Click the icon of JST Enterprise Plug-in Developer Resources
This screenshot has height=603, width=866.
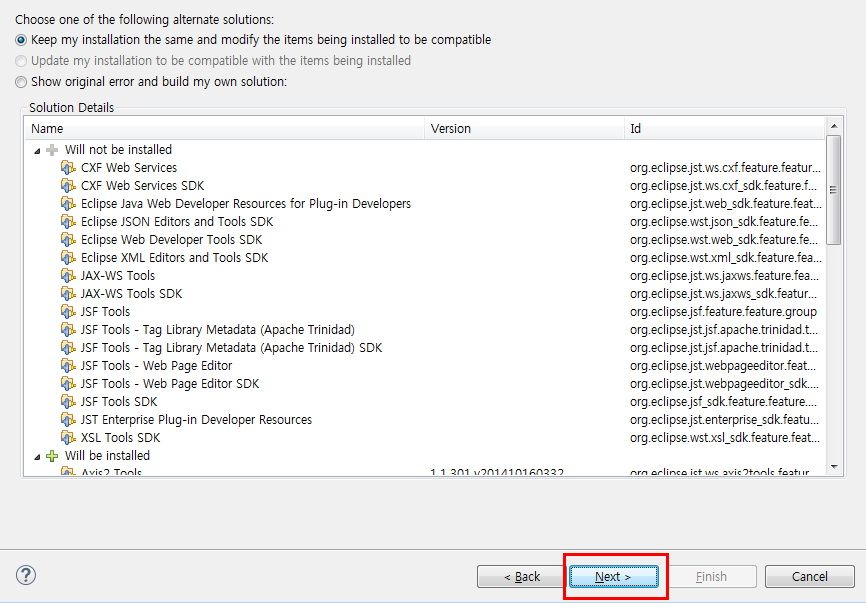tap(68, 420)
